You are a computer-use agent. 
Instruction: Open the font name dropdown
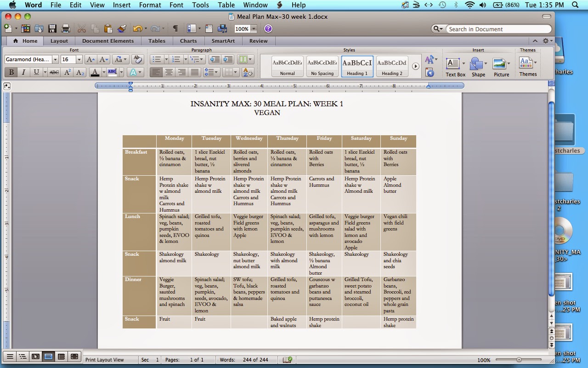point(55,59)
